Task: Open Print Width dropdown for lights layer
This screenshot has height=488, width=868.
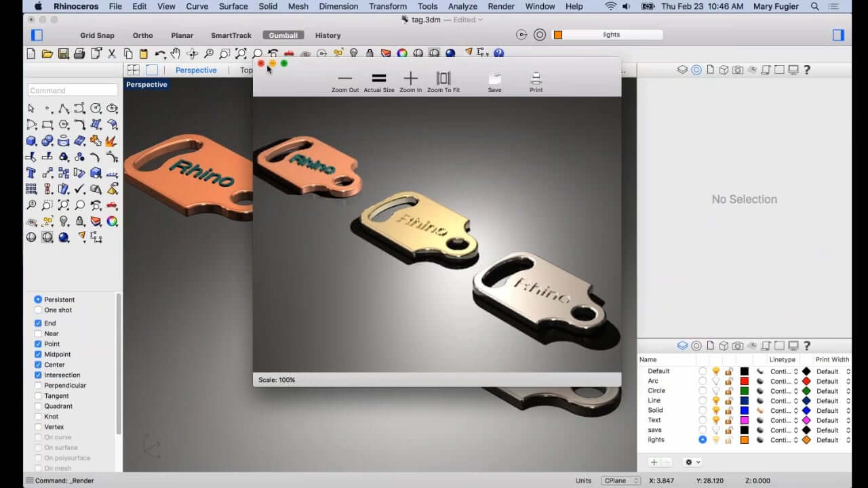Action: (833, 440)
